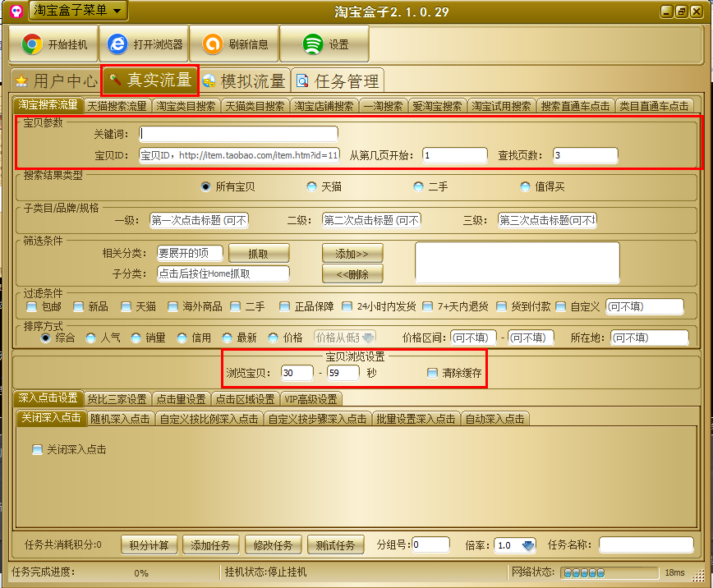The image size is (713, 588).
Task: Open the 倍率 1.0 dropdown arrow
Action: click(528, 544)
